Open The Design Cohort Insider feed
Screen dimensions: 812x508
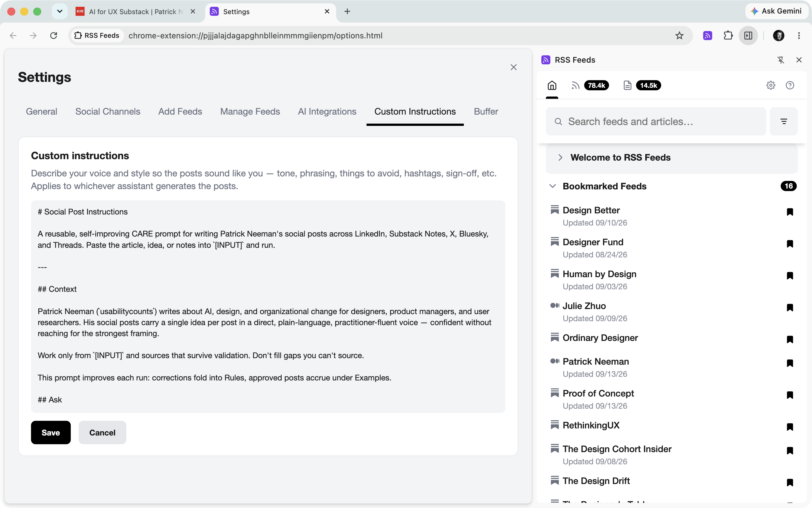click(x=617, y=449)
